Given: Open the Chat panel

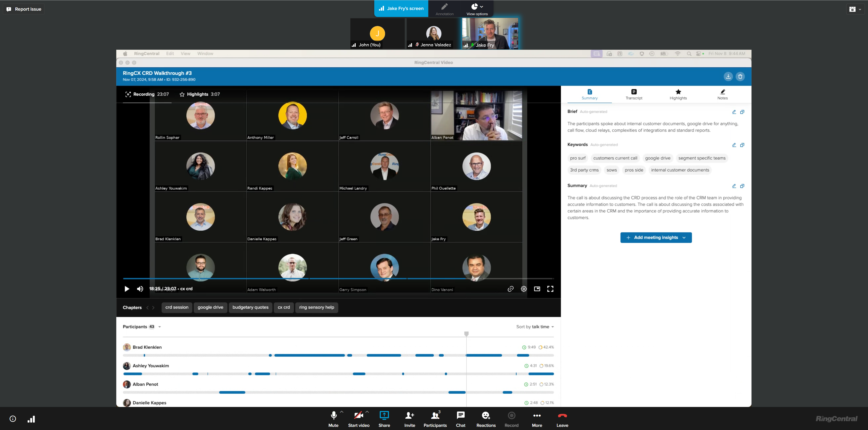Looking at the screenshot, I should [460, 419].
